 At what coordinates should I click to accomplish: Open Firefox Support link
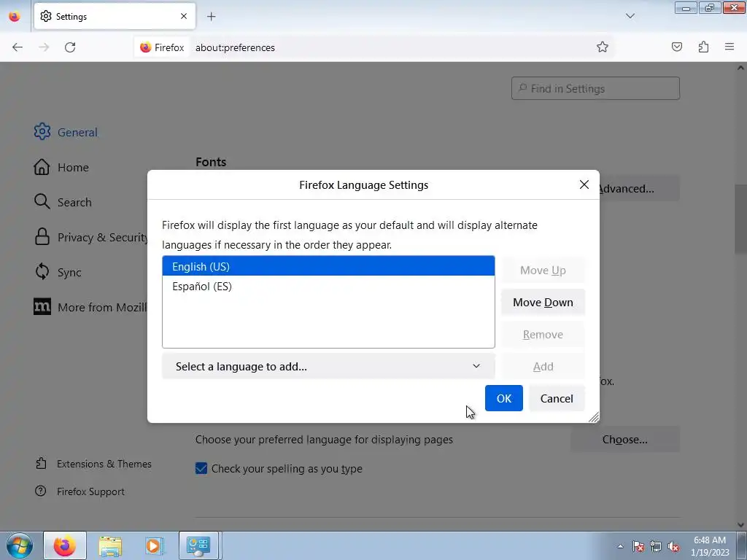(x=80, y=491)
